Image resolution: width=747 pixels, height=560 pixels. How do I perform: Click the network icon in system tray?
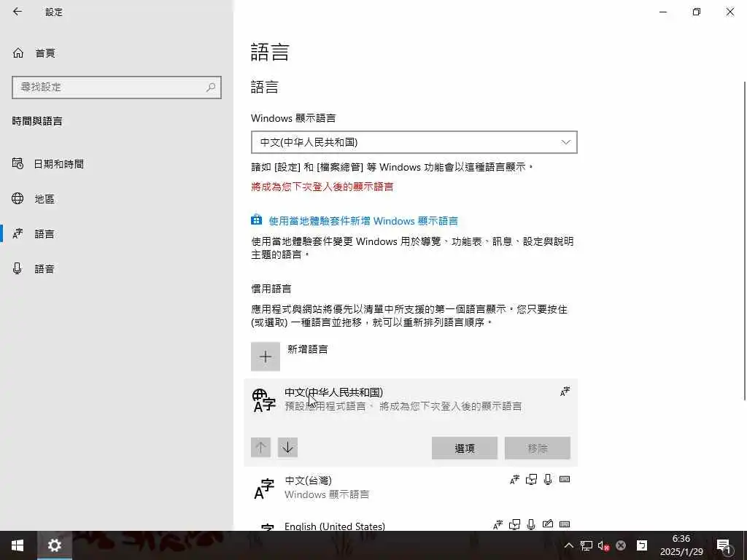pyautogui.click(x=587, y=545)
